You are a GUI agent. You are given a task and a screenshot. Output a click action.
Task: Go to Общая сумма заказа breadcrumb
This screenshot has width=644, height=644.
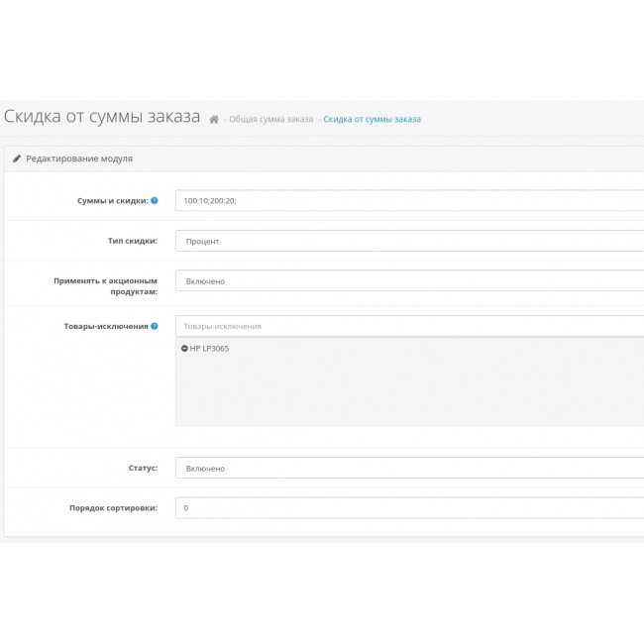pyautogui.click(x=270, y=119)
